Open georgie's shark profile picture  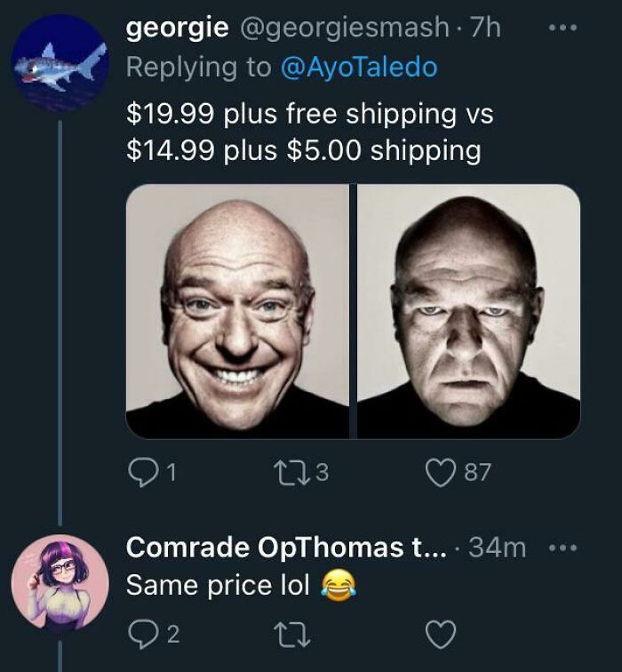60,62
